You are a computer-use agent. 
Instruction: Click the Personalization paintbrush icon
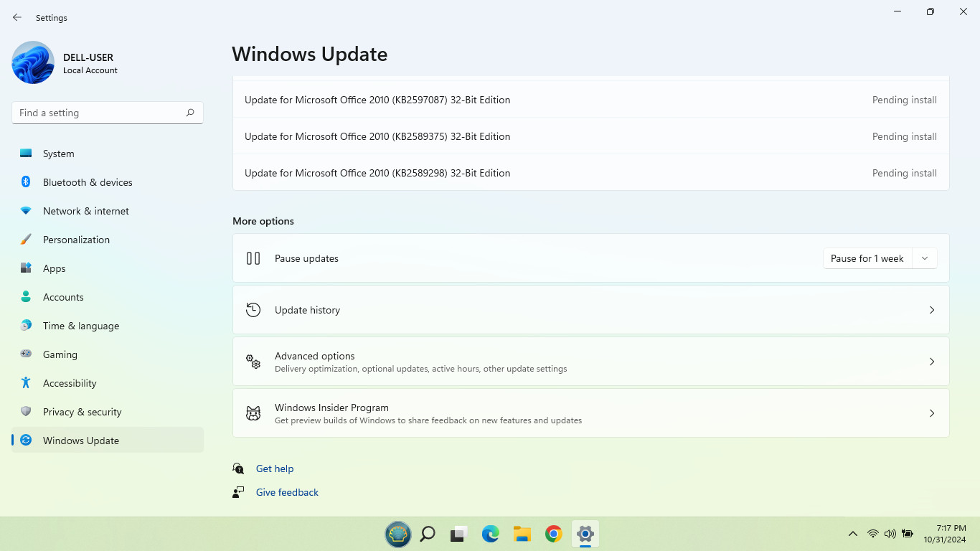tap(26, 240)
